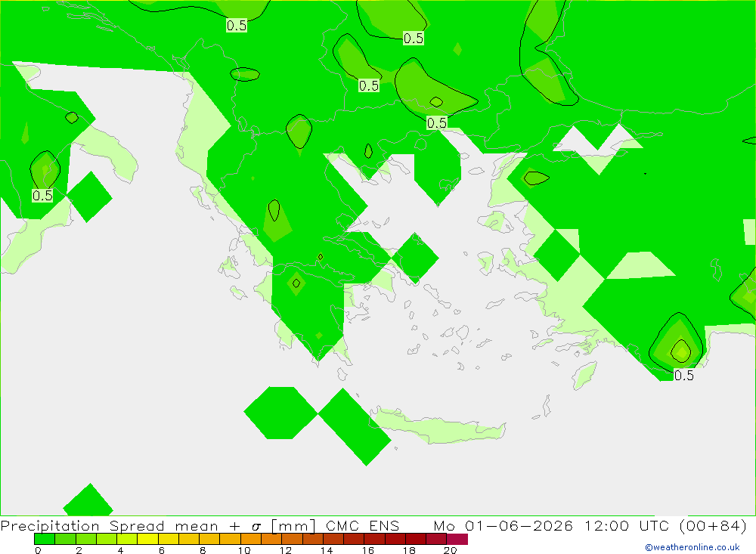Click legend scale number "20"

click(450, 550)
